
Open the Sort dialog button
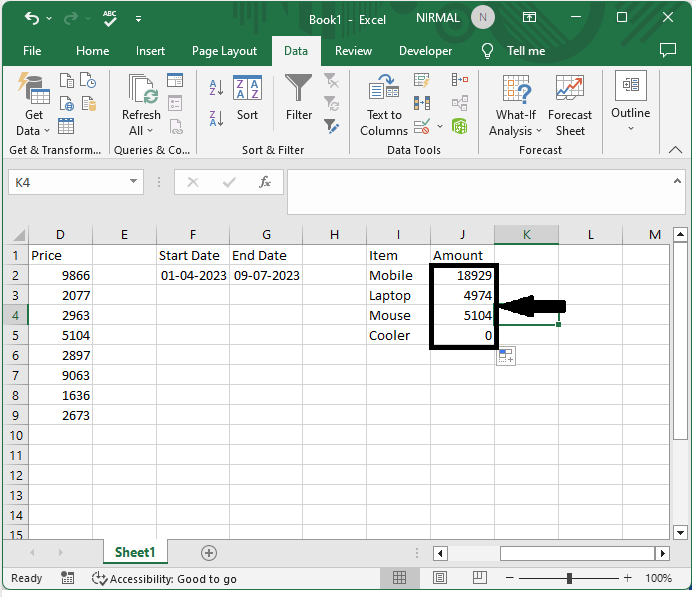[x=247, y=99]
